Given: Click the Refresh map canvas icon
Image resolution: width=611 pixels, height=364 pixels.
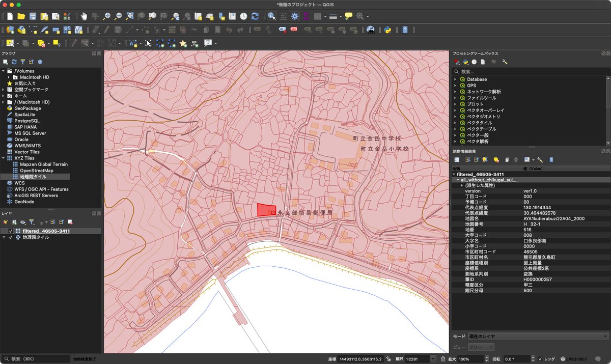Looking at the screenshot, I should (255, 16).
